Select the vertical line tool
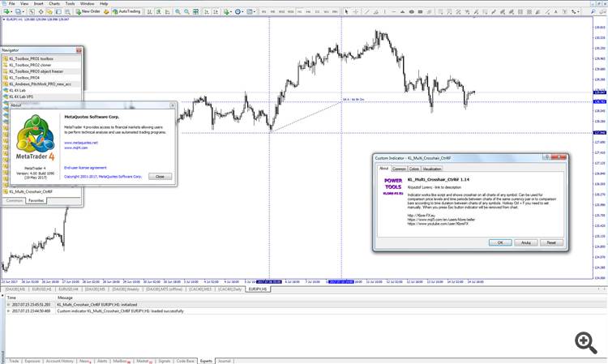Image resolution: width=608 pixels, height=364 pixels. [384, 11]
